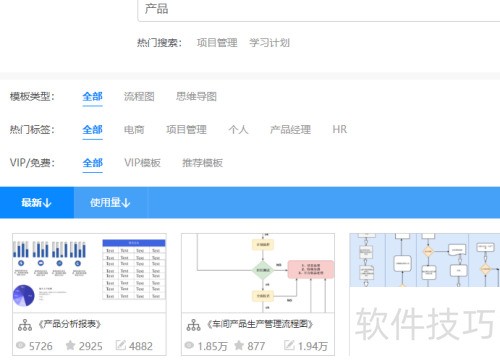Click the star favorites icon showing 2925
500x361 pixels.
pyautogui.click(x=70, y=345)
